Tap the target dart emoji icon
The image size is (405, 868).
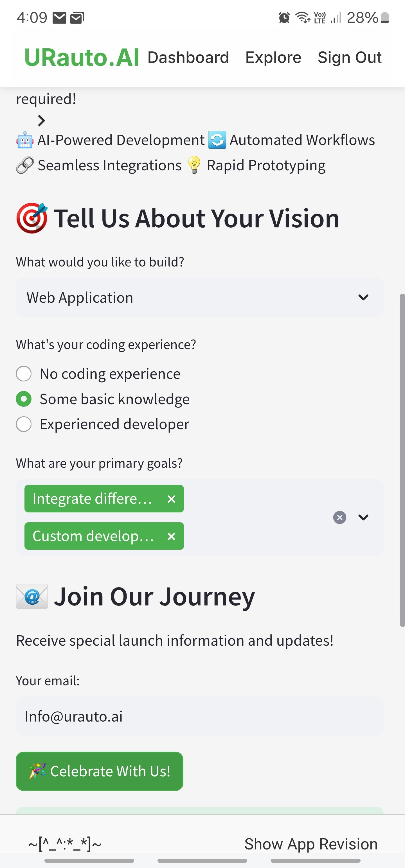(32, 218)
